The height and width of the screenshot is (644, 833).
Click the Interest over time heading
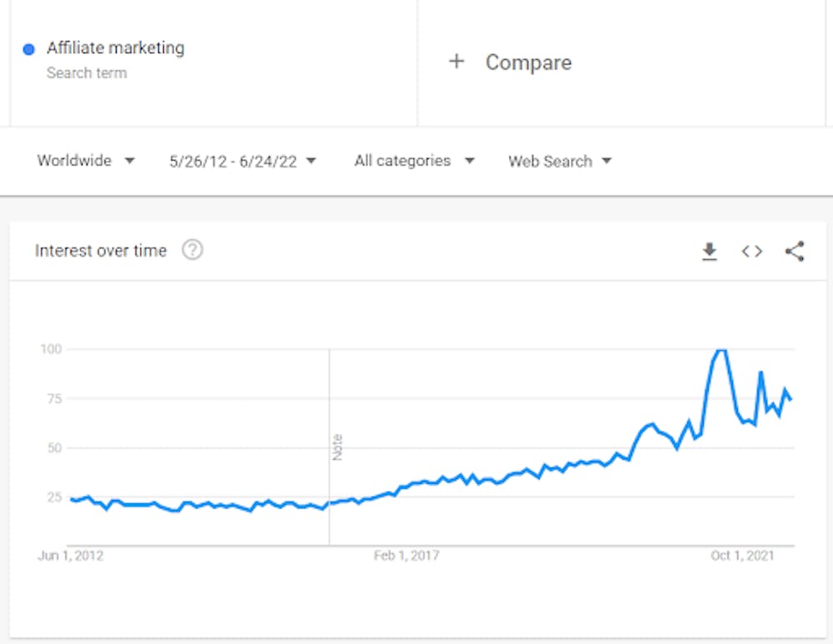[x=101, y=251]
